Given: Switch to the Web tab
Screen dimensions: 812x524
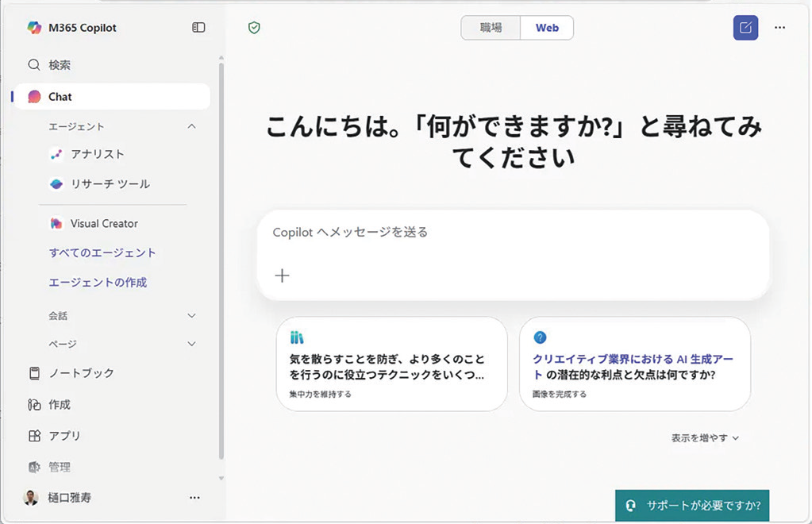Looking at the screenshot, I should [x=547, y=28].
